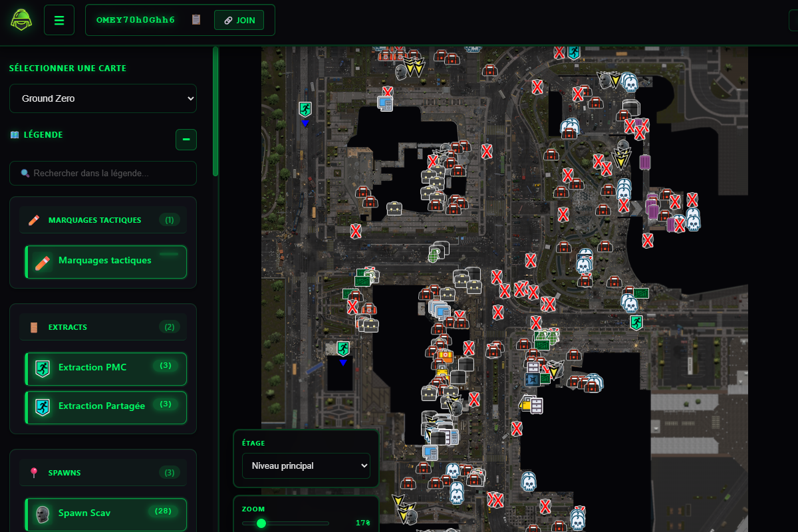
Task: Toggle the Marquages tactiques layer
Action: point(106,261)
